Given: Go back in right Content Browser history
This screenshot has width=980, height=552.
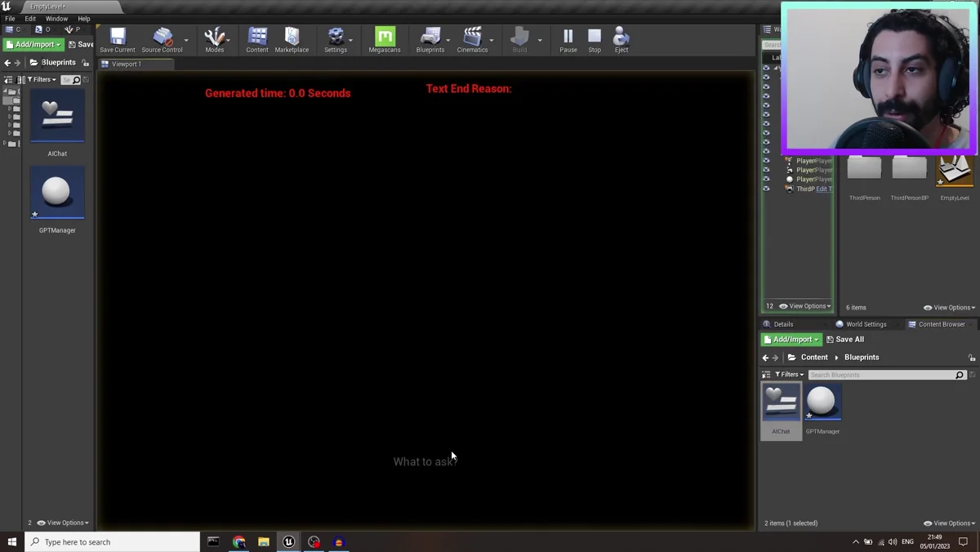Looking at the screenshot, I should tap(765, 358).
